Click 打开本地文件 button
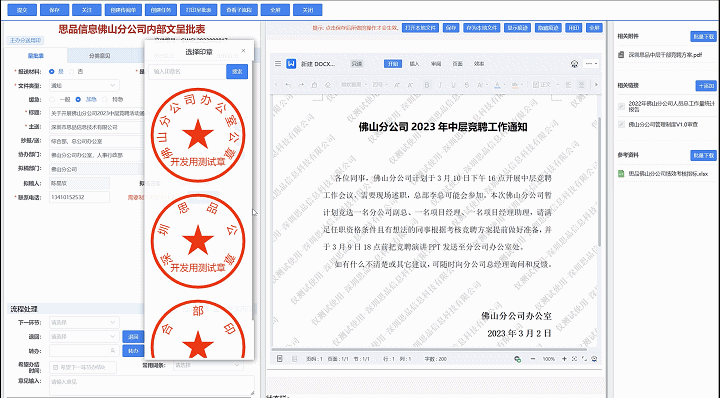This screenshot has width=720, height=398. (421, 28)
